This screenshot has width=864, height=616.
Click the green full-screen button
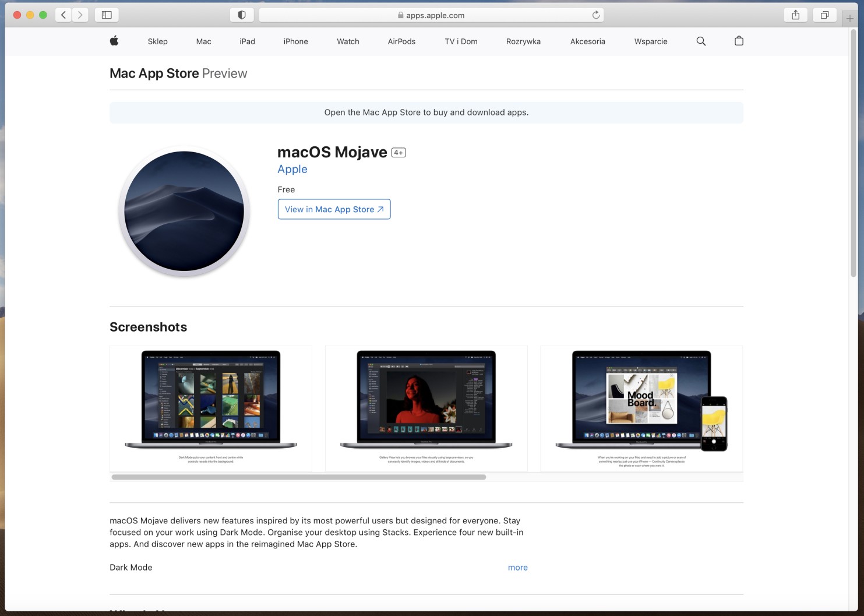(x=43, y=15)
